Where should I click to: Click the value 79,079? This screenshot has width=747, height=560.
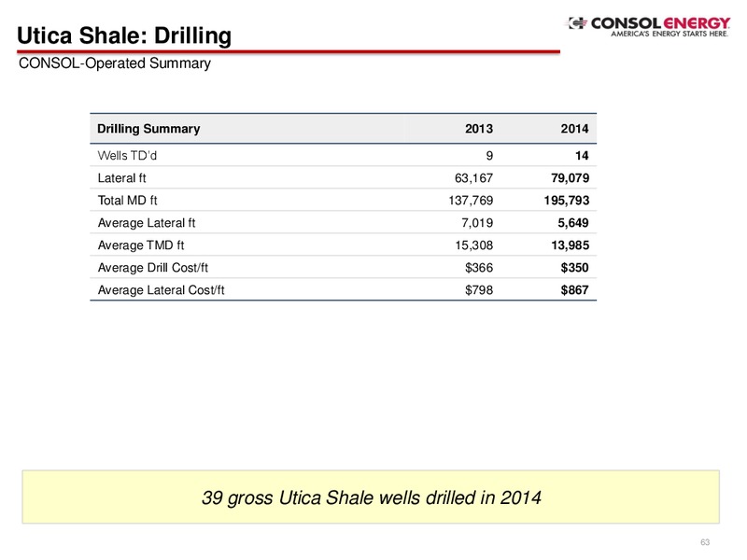click(x=571, y=178)
